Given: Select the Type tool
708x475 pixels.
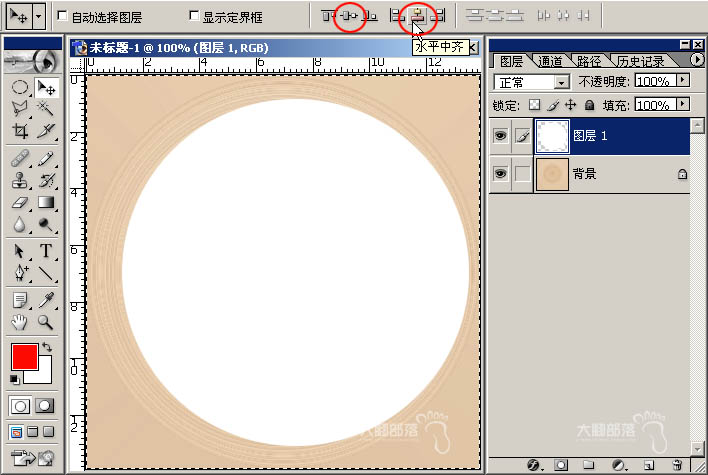Looking at the screenshot, I should [46, 251].
